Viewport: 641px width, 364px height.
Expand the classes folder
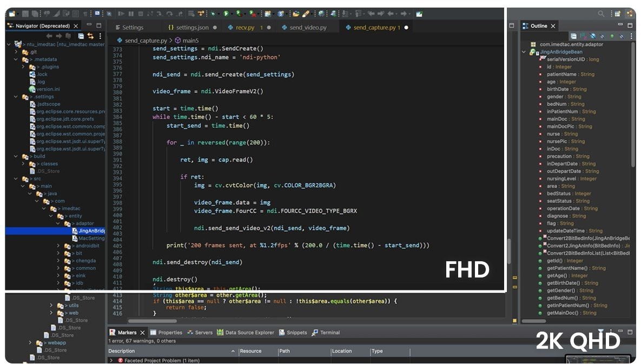click(23, 164)
